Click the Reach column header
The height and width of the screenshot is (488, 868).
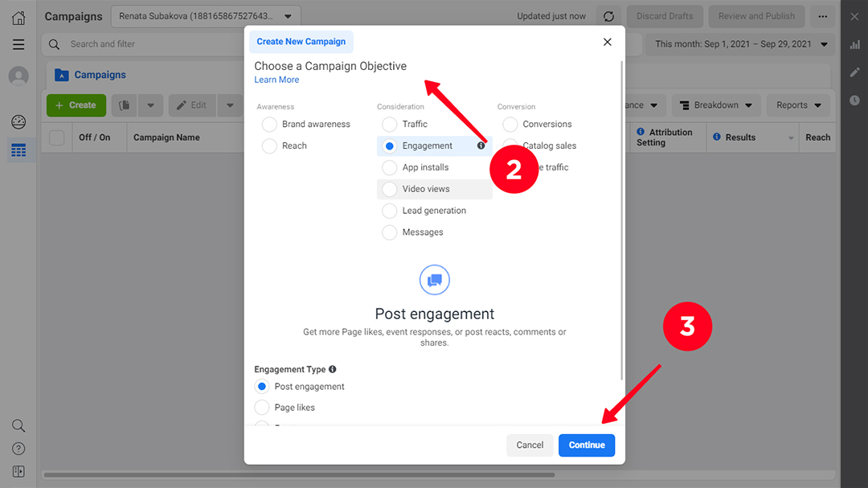[817, 137]
